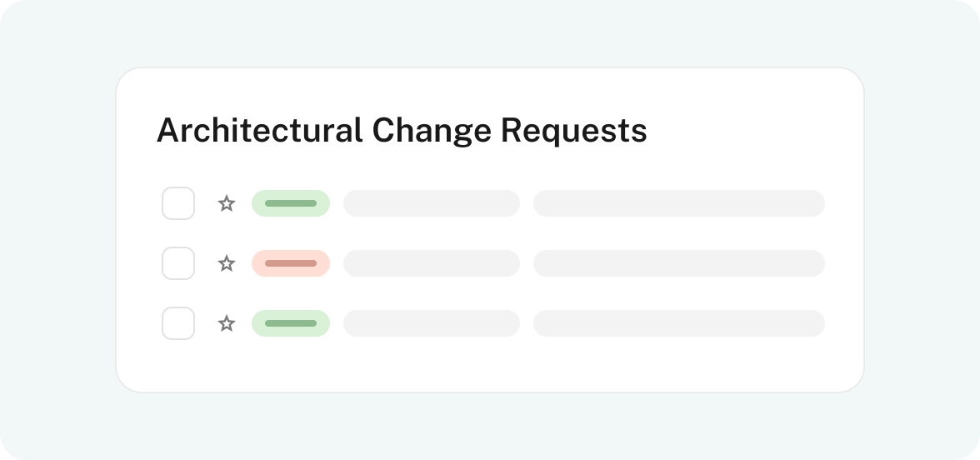Mark the red-tagged request as starred
This screenshot has width=980, height=460.
click(227, 263)
